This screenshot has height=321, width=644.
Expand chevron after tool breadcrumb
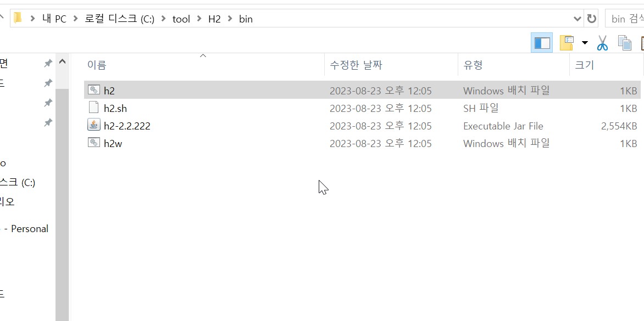(199, 19)
